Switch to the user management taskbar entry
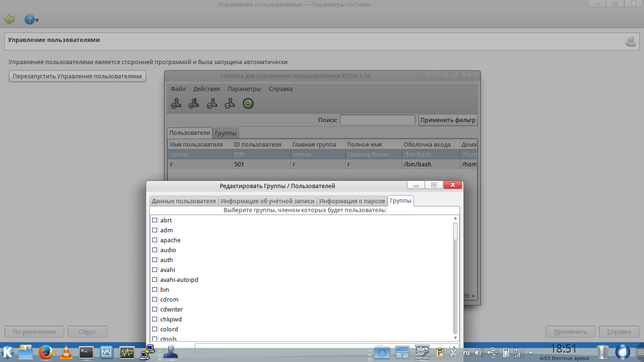Viewport: 644px width, 362px height. [x=170, y=352]
